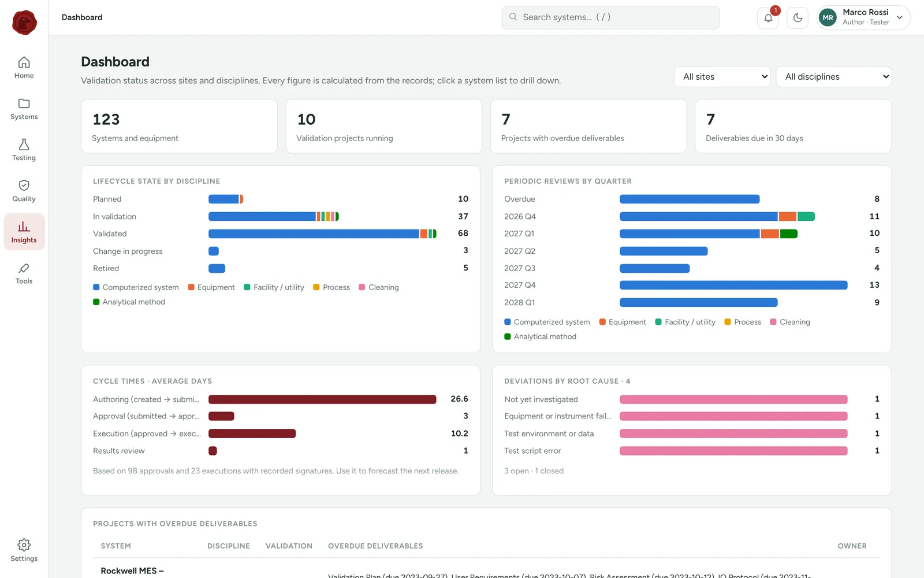Image resolution: width=924 pixels, height=578 pixels.
Task: Click Computerized system swatch in Lifecycle legend
Action: click(96, 287)
